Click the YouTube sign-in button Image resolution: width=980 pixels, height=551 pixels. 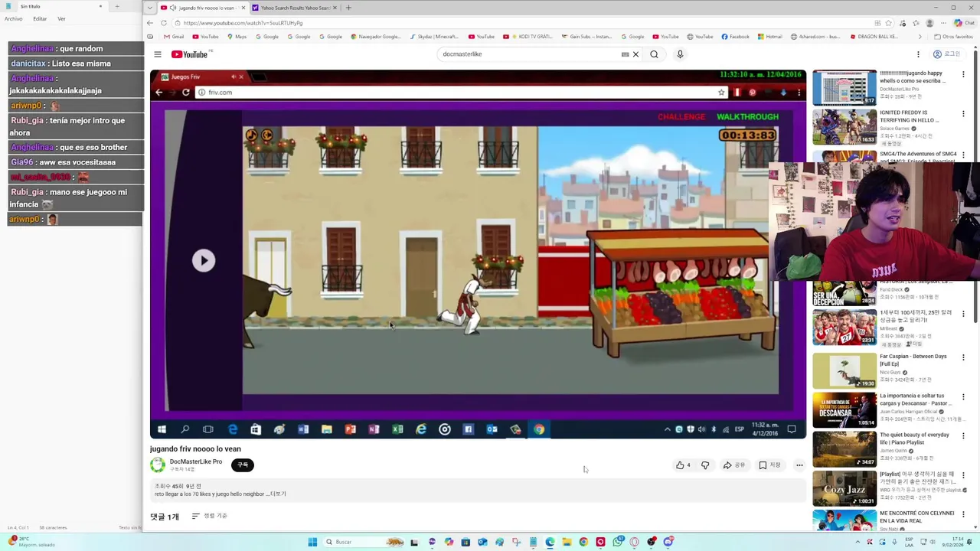946,54
